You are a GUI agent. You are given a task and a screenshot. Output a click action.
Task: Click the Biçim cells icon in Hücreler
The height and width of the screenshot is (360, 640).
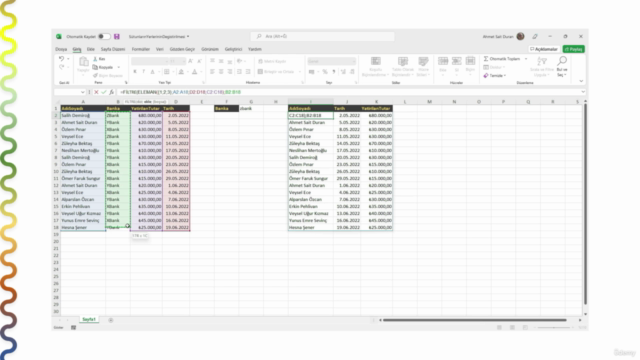click(470, 61)
